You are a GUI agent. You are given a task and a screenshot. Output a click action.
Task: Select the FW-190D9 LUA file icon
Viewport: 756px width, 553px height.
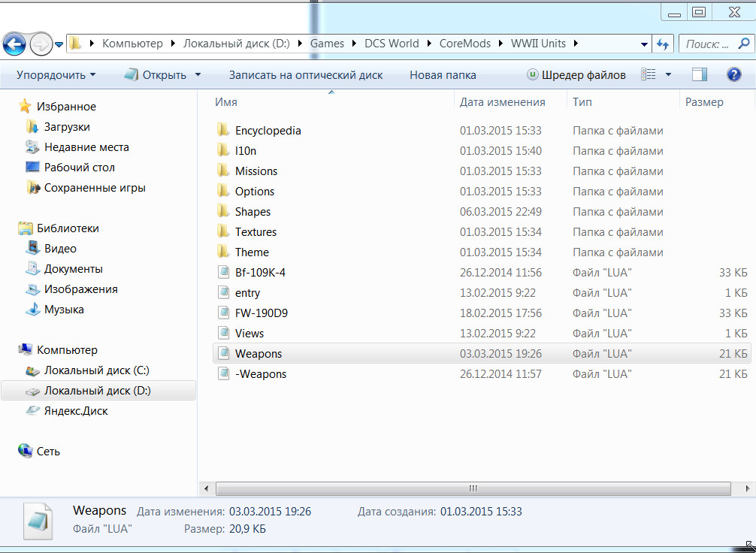point(223,313)
